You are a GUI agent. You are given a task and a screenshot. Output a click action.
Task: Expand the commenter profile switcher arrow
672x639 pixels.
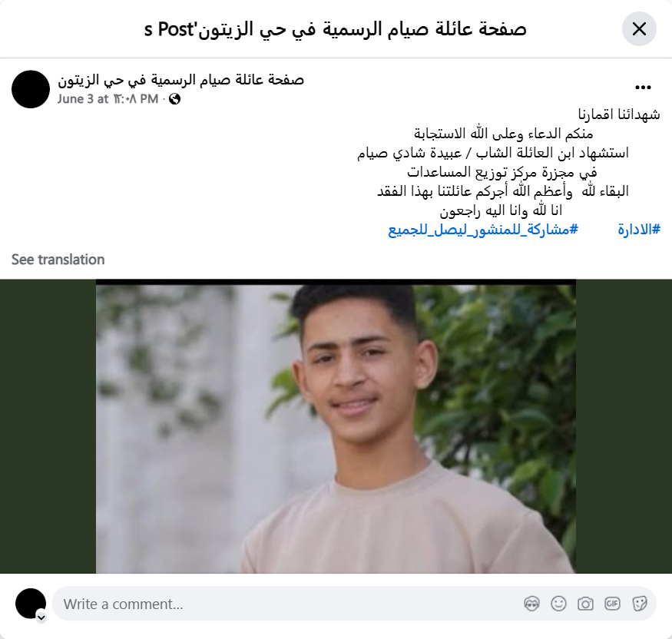pos(41,617)
